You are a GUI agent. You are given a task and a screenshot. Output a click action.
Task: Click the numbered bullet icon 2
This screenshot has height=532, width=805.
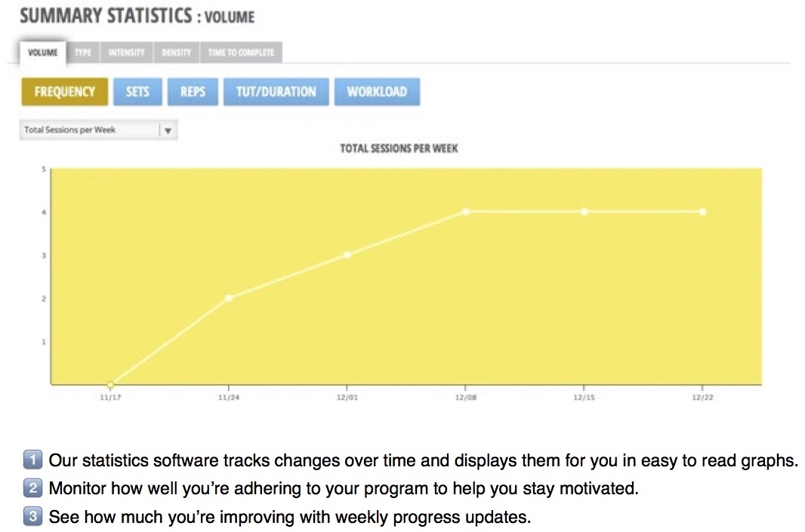point(33,487)
